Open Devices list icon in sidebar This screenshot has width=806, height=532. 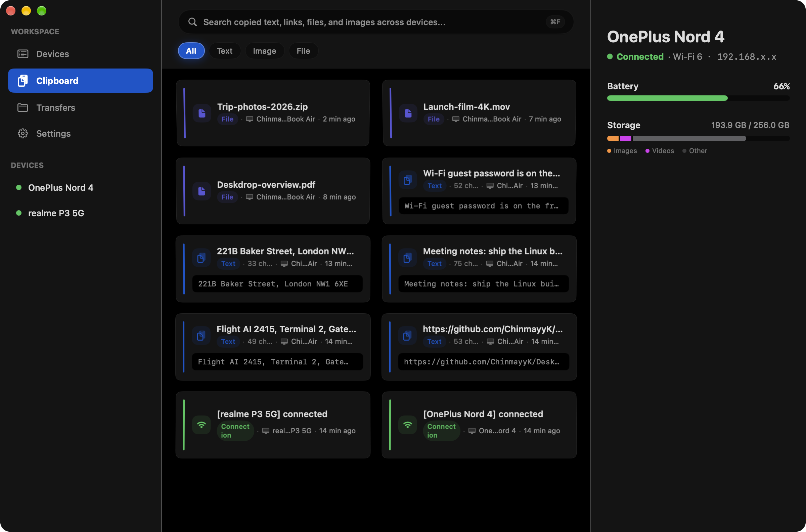tap(23, 54)
